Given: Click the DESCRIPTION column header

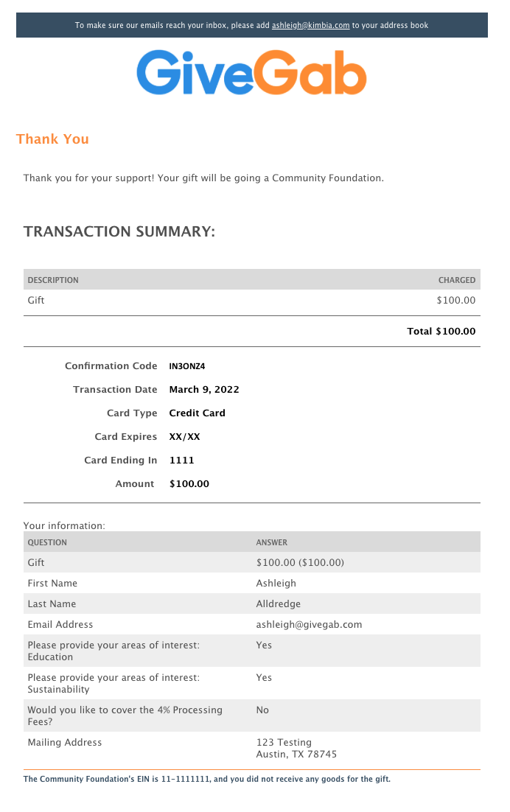Looking at the screenshot, I should pos(53,280).
